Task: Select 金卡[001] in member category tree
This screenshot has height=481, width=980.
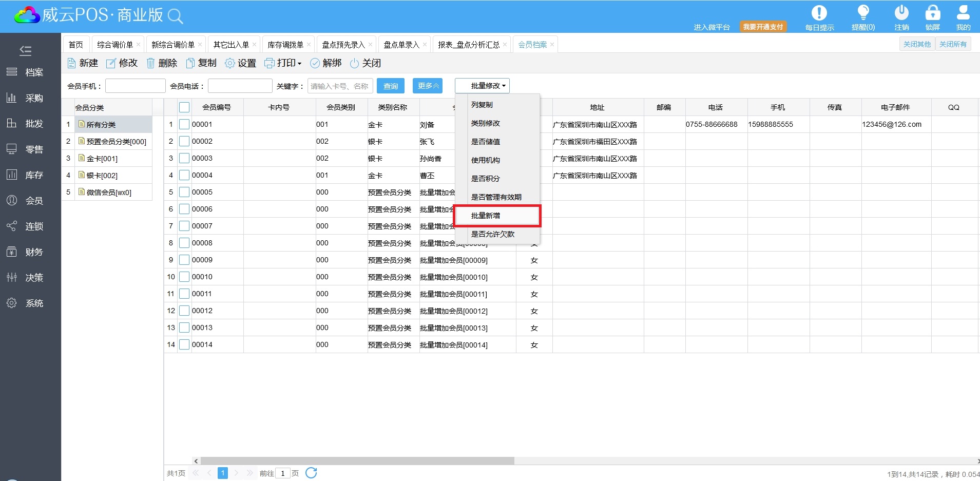Action: point(102,159)
